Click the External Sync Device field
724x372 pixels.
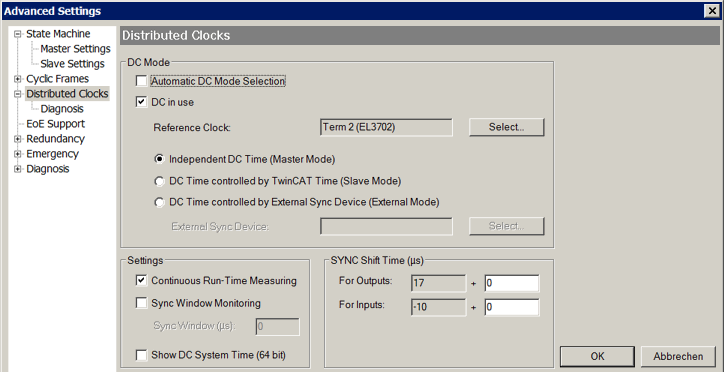(x=386, y=226)
